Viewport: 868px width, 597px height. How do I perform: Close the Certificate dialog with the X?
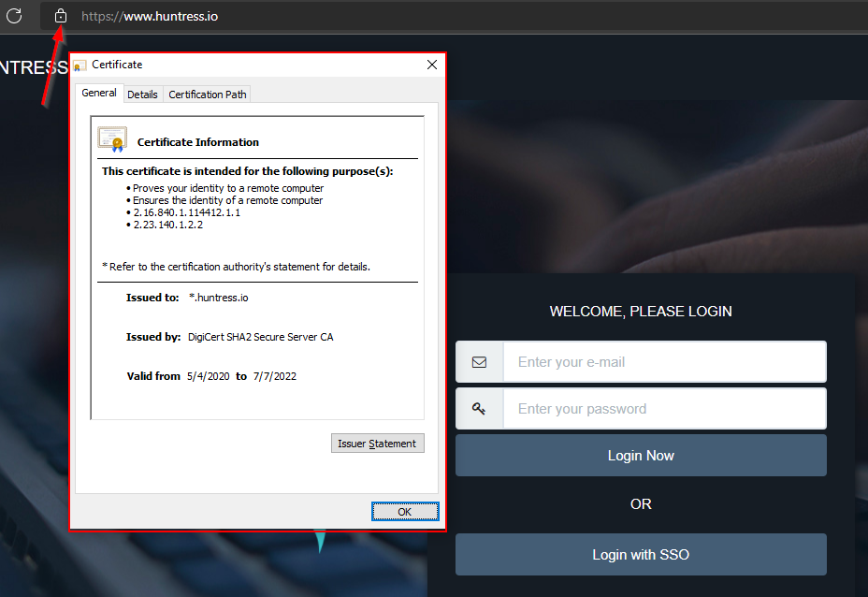[432, 65]
